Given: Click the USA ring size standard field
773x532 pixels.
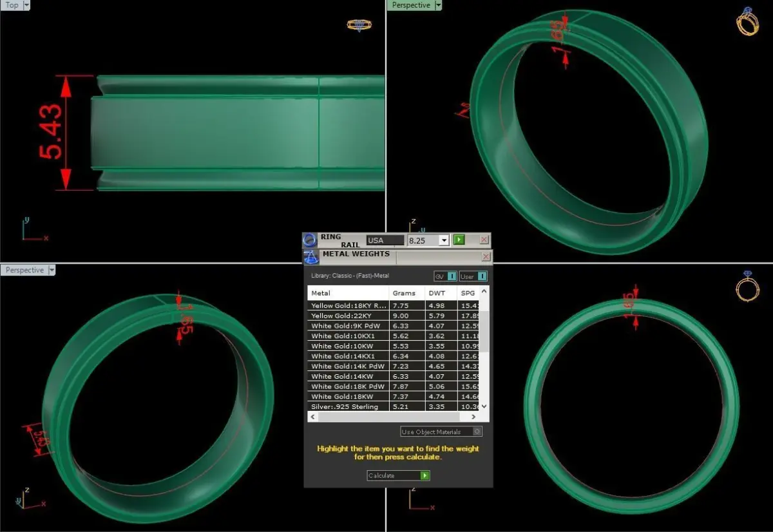Looking at the screenshot, I should tap(385, 240).
